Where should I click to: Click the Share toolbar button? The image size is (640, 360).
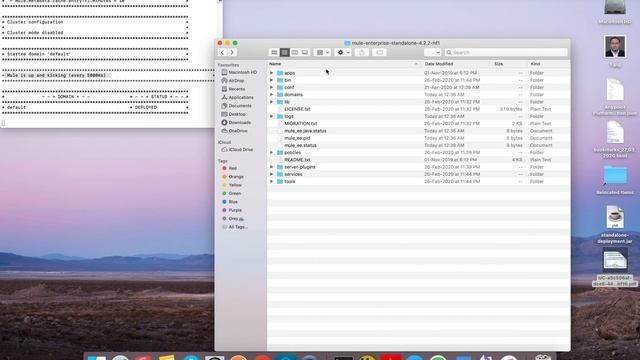[x=362, y=52]
